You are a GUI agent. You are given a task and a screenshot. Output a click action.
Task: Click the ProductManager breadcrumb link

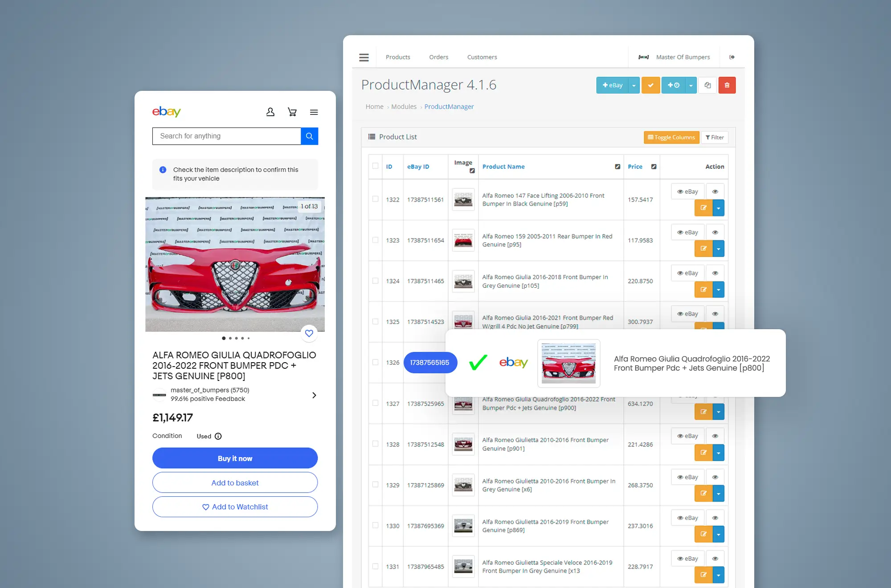(x=449, y=106)
